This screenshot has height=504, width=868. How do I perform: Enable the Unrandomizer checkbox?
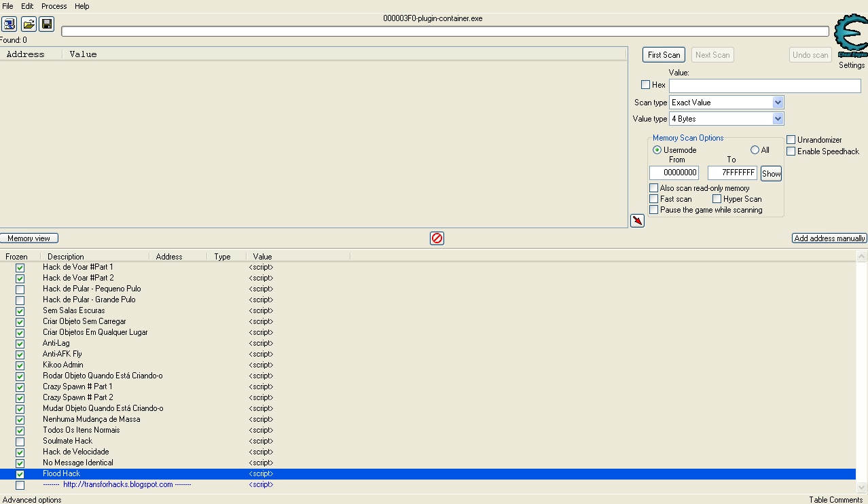[x=791, y=140]
